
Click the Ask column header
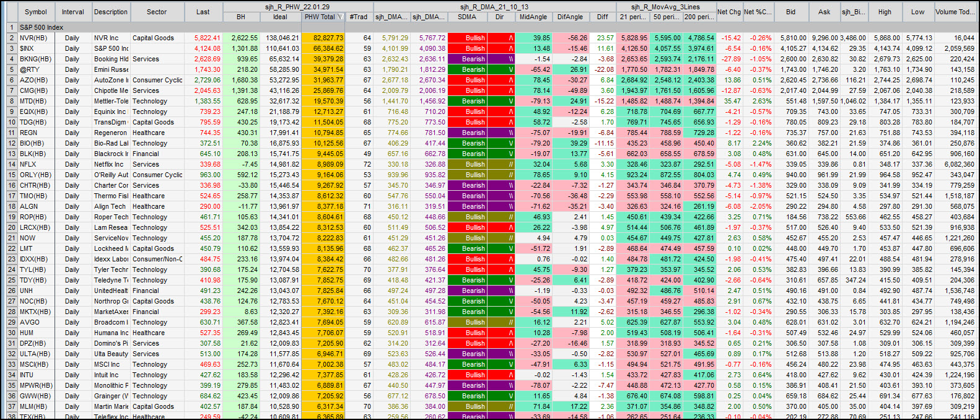coord(825,12)
